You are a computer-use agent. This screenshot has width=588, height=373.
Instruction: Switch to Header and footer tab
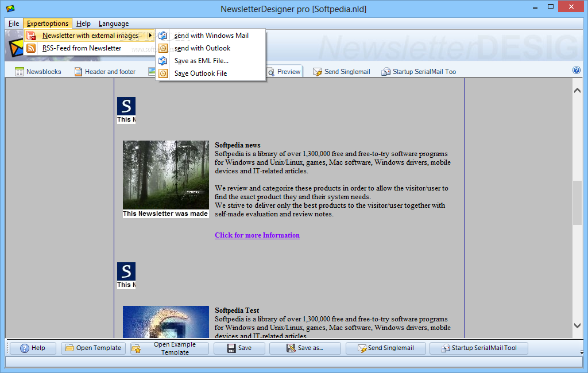click(105, 72)
